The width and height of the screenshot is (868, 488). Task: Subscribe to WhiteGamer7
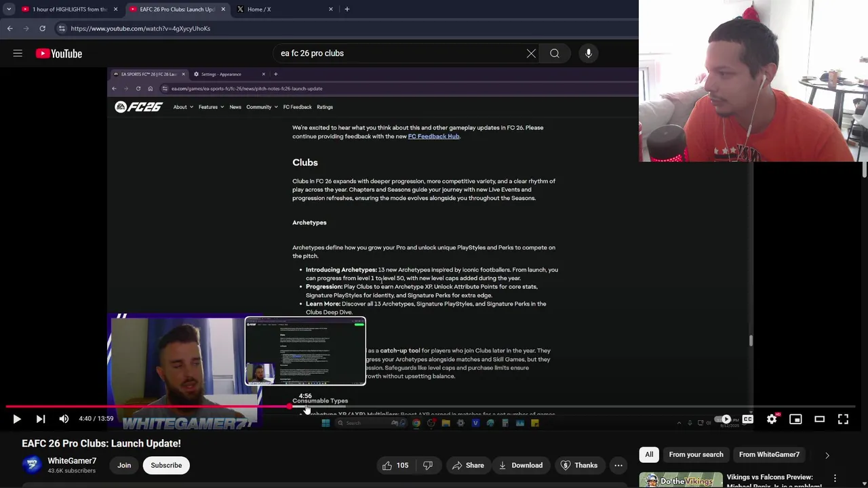[x=166, y=466]
